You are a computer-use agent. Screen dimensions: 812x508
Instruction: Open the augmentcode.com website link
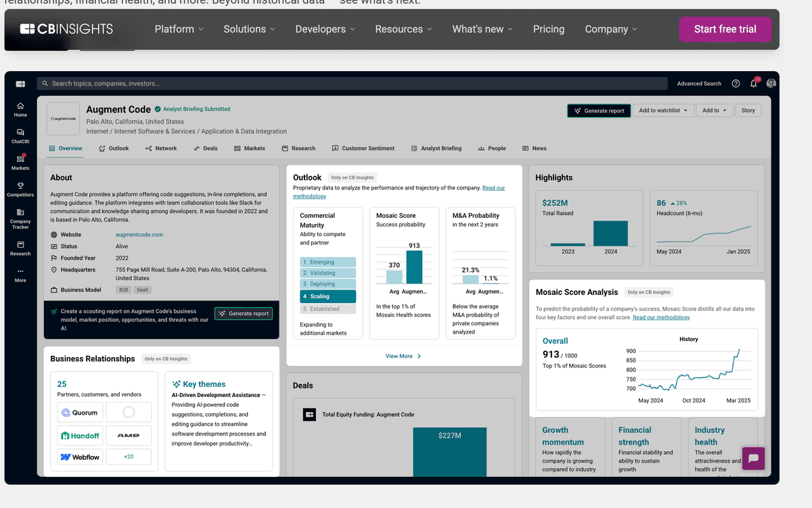139,235
